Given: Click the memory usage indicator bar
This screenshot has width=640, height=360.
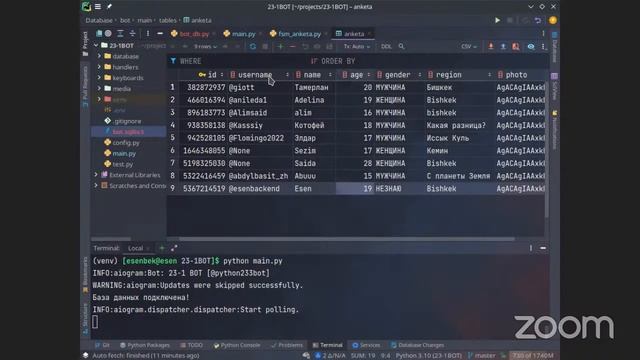Looking at the screenshot, I should tap(533, 356).
